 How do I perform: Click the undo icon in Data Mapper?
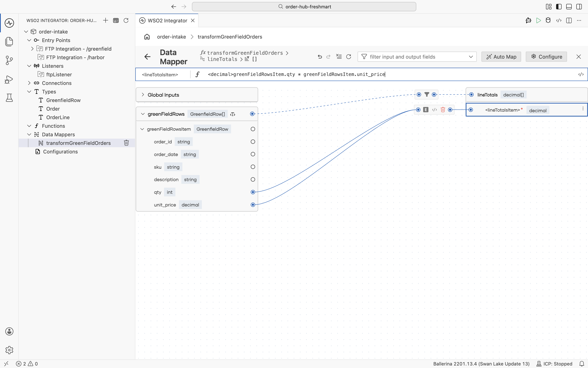click(320, 57)
